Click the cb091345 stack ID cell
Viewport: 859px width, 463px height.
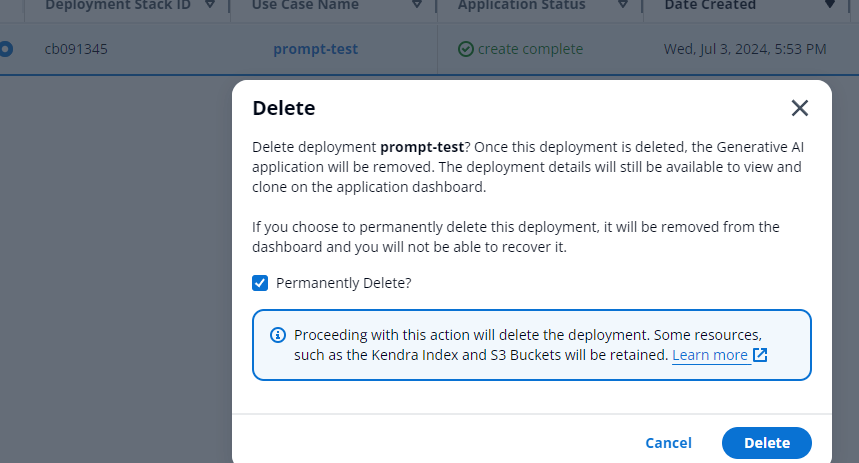click(x=76, y=49)
